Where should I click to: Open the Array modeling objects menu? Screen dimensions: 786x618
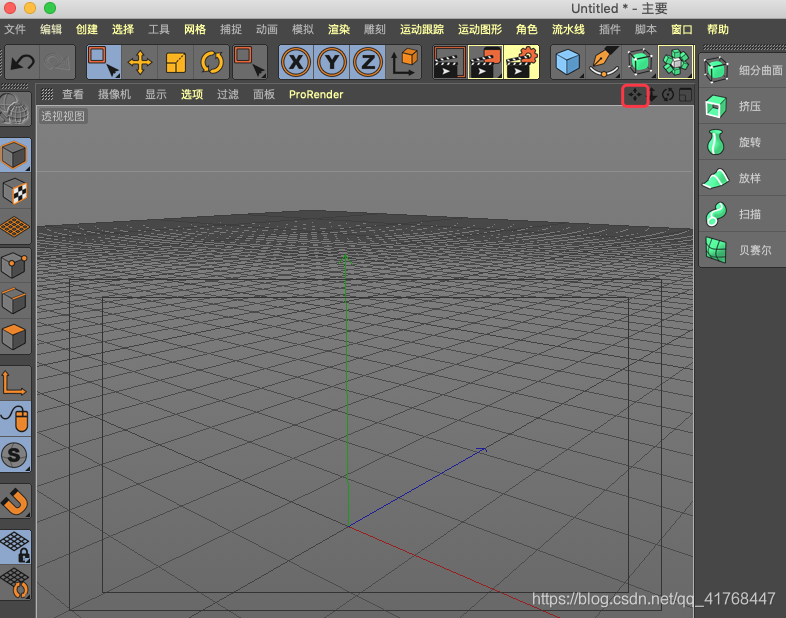(x=676, y=62)
